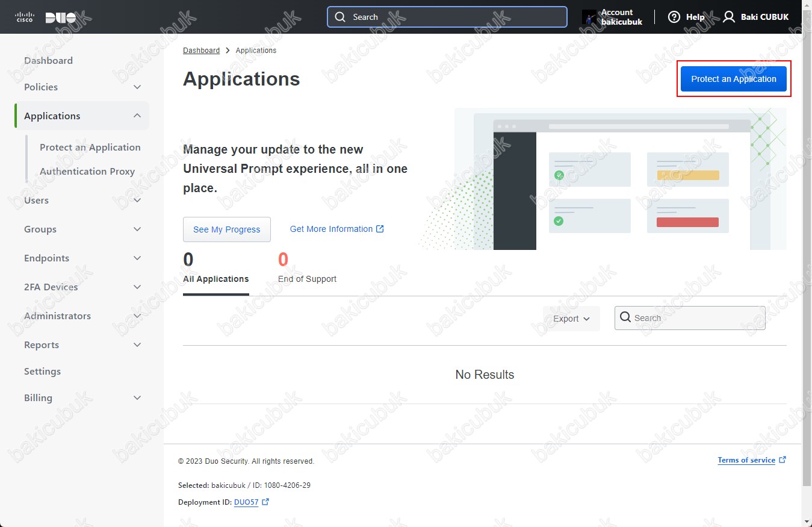Click the Account bakicubuk label
The height and width of the screenshot is (527, 812).
click(621, 17)
